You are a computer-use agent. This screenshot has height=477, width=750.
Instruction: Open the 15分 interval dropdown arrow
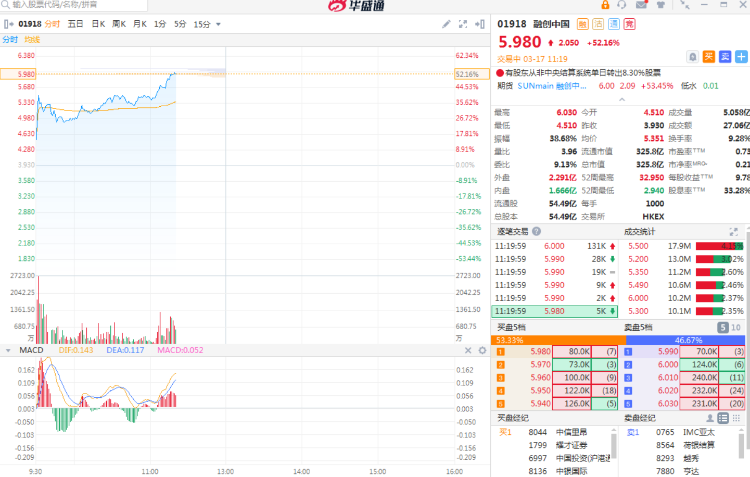point(218,24)
